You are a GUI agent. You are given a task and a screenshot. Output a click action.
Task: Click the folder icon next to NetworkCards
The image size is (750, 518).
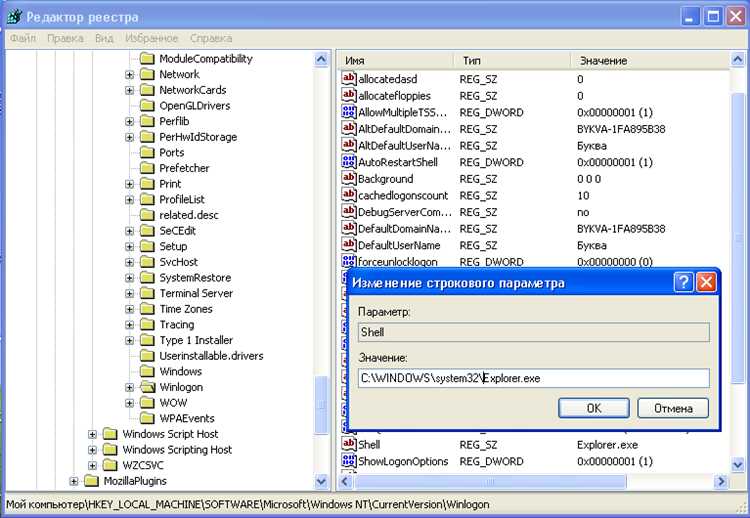(x=148, y=90)
